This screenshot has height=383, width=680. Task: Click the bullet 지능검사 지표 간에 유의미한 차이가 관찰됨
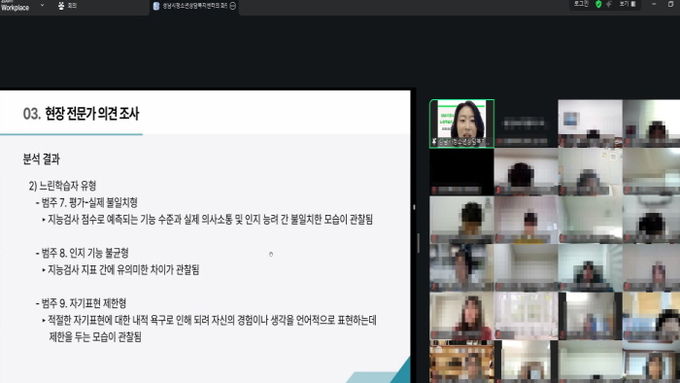tap(121, 270)
